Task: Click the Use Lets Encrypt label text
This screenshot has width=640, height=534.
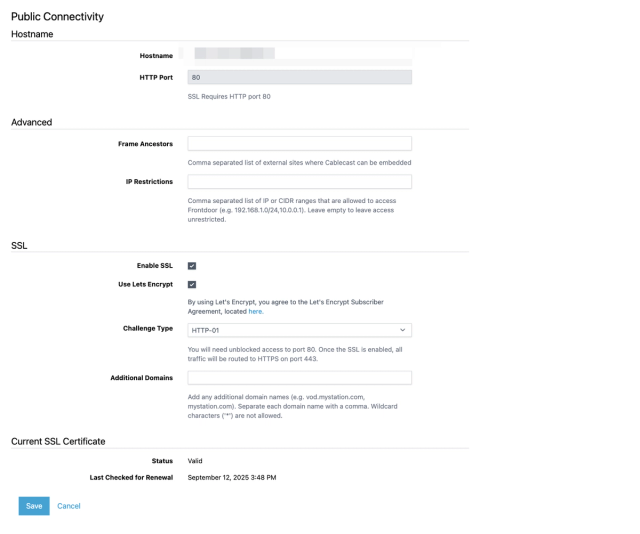Action: (x=146, y=284)
